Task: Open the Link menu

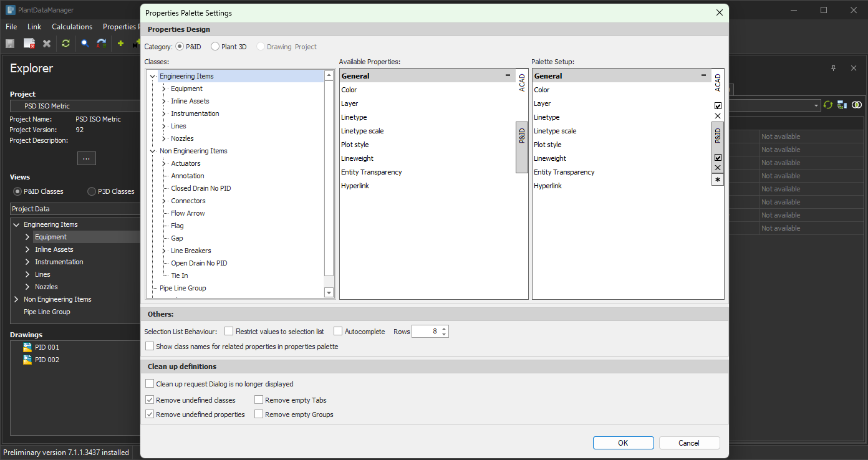Action: coord(34,27)
